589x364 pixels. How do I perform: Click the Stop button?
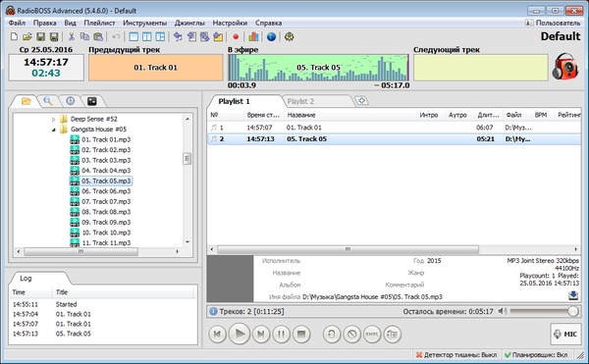pyautogui.click(x=301, y=334)
